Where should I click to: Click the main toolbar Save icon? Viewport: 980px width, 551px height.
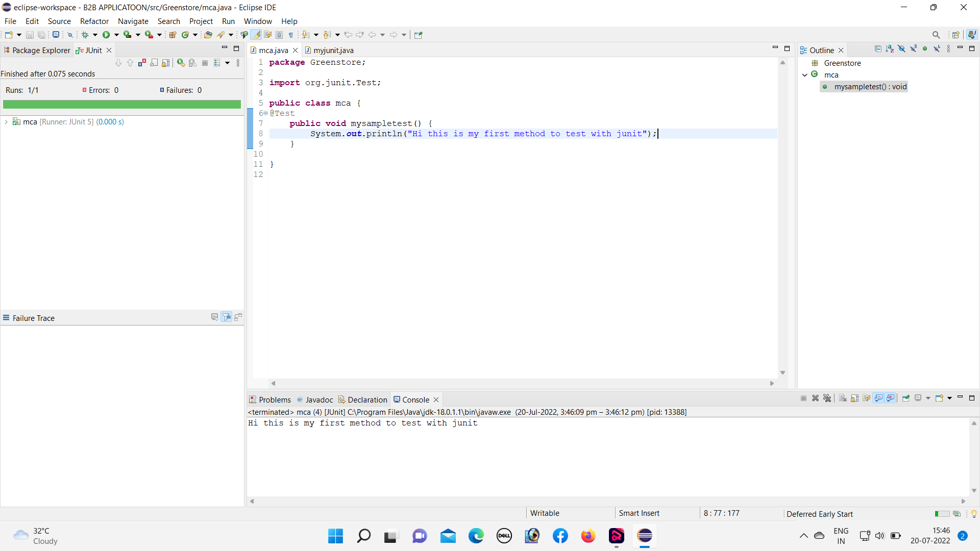(30, 35)
